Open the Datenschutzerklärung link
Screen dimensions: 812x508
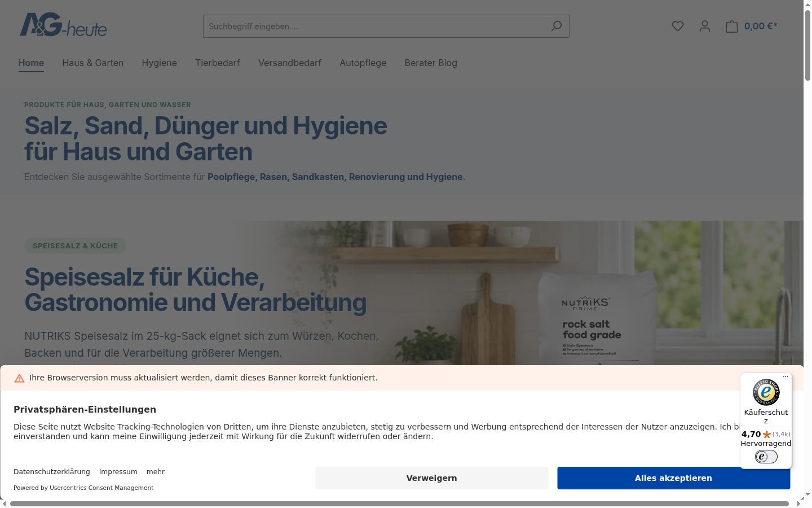[52, 472]
